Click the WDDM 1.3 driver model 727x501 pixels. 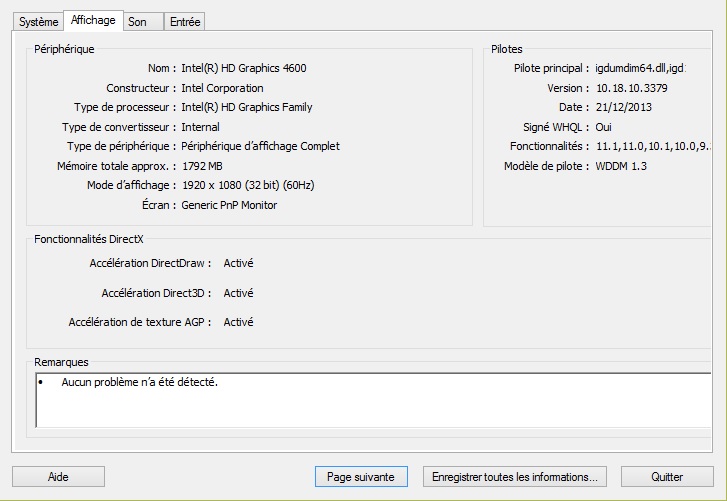point(621,166)
